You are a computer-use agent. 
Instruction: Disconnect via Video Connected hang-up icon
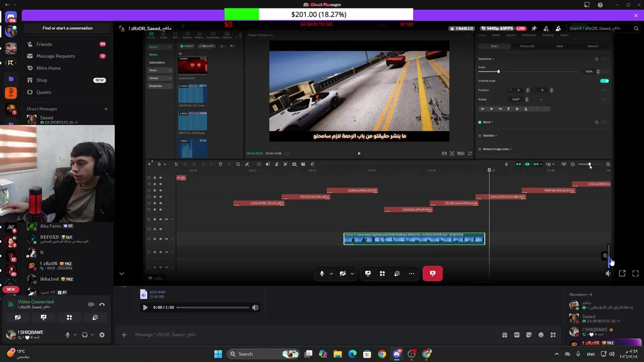coord(102,304)
